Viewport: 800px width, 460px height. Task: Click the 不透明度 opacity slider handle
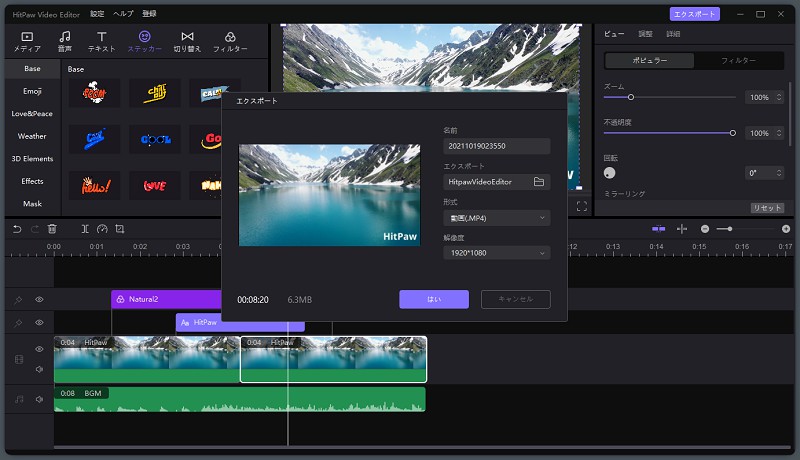[733, 132]
